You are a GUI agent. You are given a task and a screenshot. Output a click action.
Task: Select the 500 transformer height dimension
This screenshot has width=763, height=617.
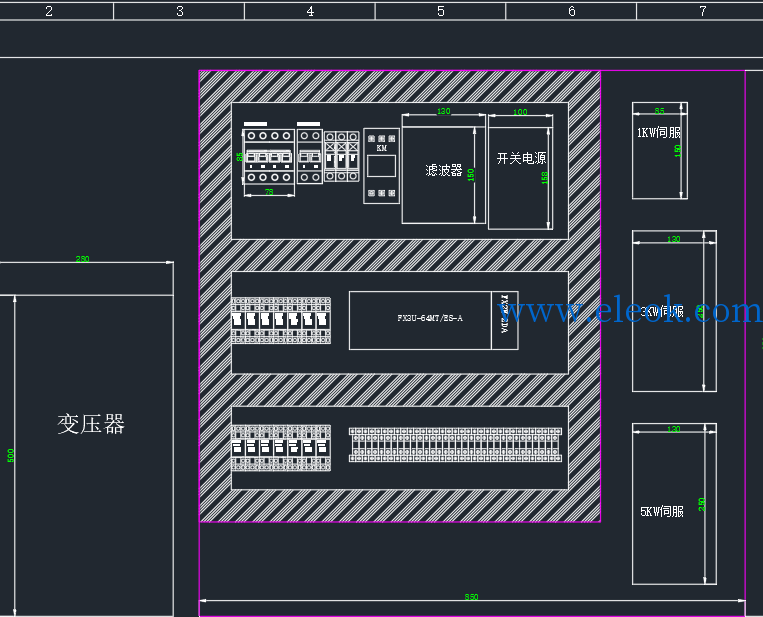point(11,455)
